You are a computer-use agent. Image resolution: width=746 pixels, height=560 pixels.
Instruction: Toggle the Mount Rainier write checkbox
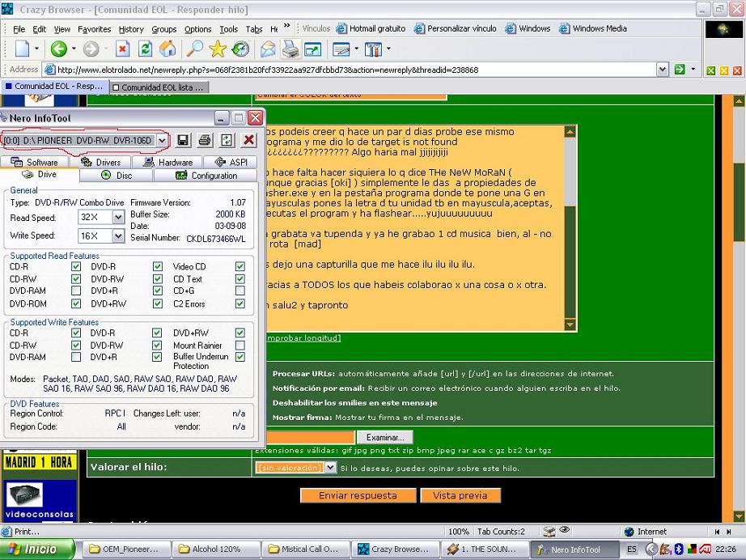pos(239,346)
